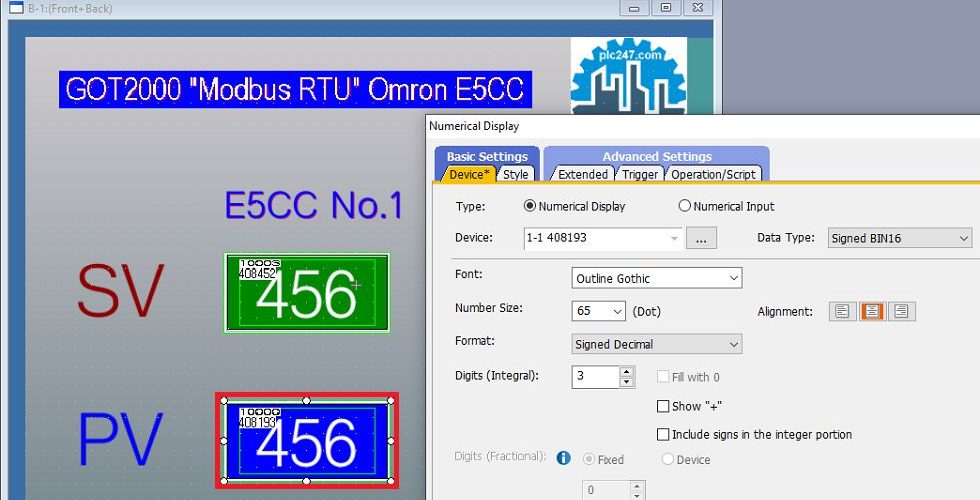Select center alignment icon

click(x=872, y=311)
